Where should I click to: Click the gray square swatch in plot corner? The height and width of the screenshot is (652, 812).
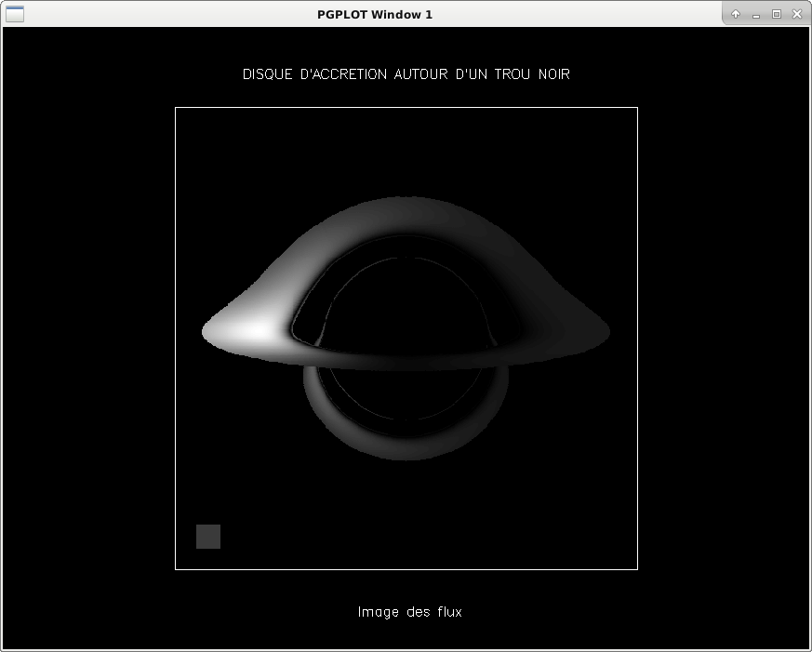pyautogui.click(x=208, y=537)
